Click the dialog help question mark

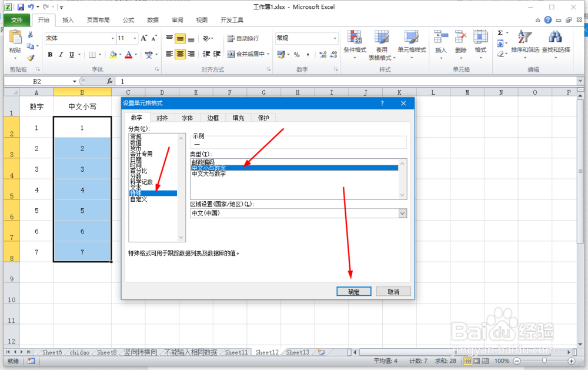point(382,103)
